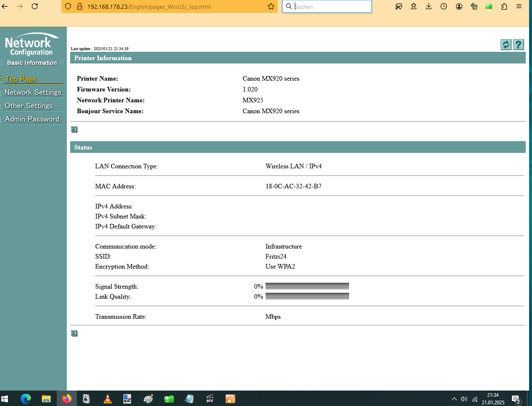The width and height of the screenshot is (532, 406).
Task: Click the Bonjour Service Name label
Action: pyautogui.click(x=110, y=111)
